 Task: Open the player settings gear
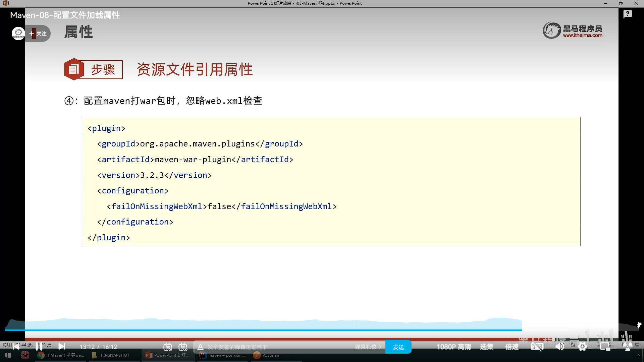pyautogui.click(x=583, y=347)
